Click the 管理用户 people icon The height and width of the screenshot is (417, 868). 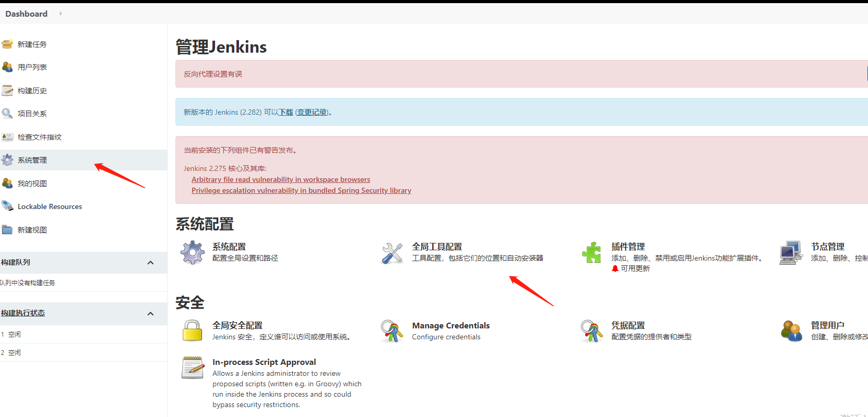(791, 331)
